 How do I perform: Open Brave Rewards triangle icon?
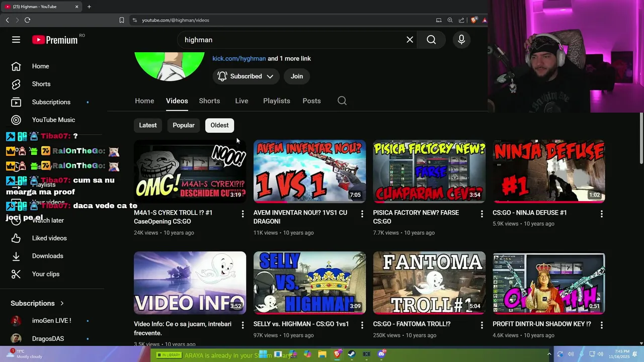[484, 20]
